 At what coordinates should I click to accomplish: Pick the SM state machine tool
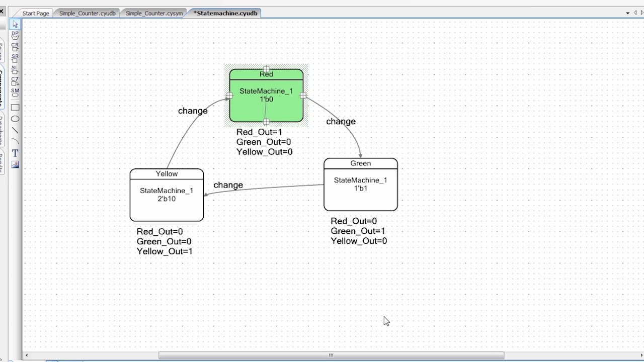point(15,93)
